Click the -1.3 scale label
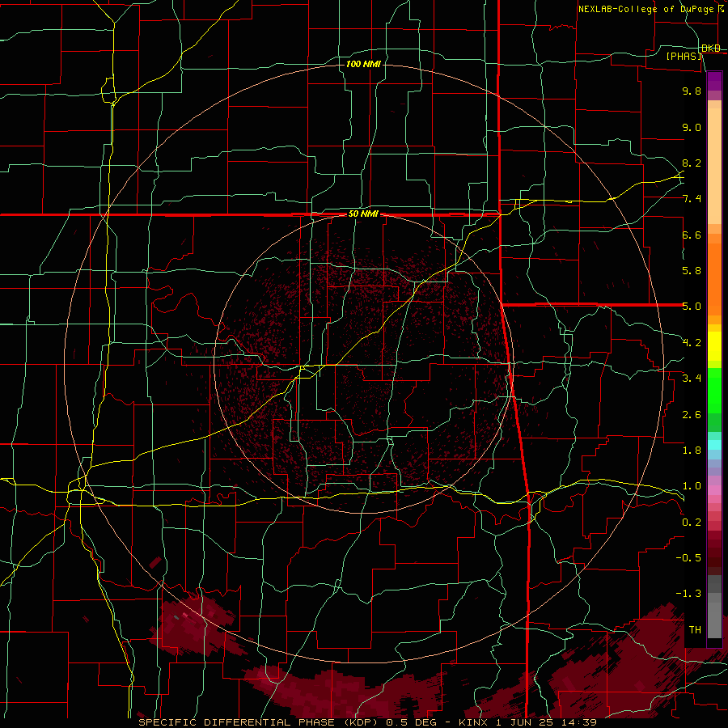This screenshot has height=728, width=728. [x=688, y=594]
